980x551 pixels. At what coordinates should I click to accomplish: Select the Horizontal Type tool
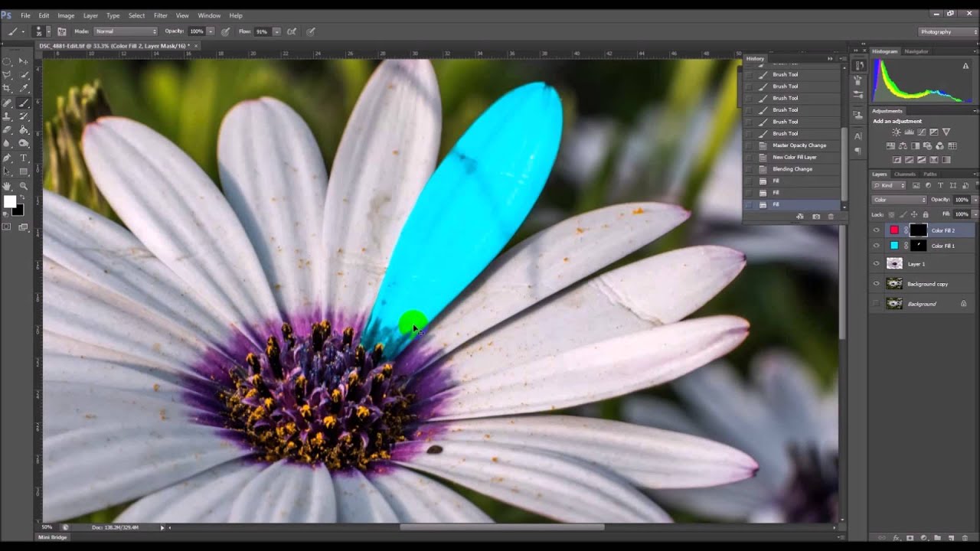click(x=23, y=158)
